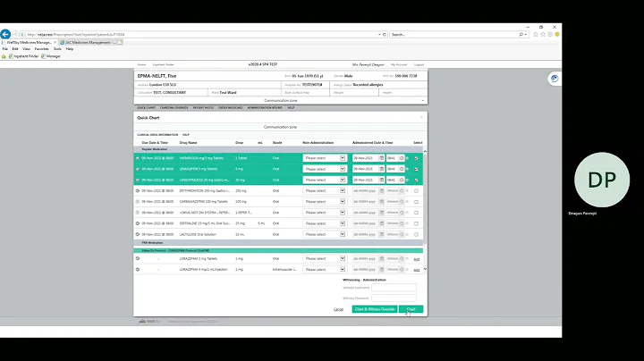The height and width of the screenshot is (361, 644).
Task: Tick Select checkbox for DRUG NOT ON SYSTEM row
Action: (x=417, y=213)
